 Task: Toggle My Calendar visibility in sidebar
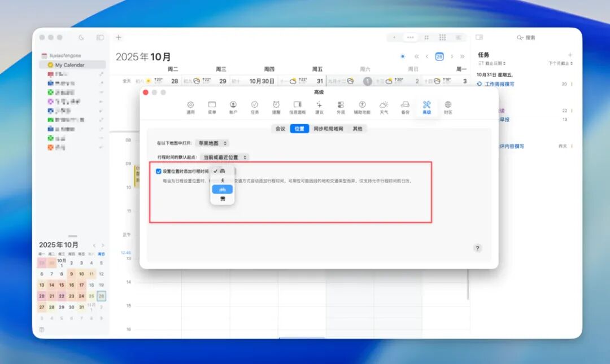coord(50,65)
